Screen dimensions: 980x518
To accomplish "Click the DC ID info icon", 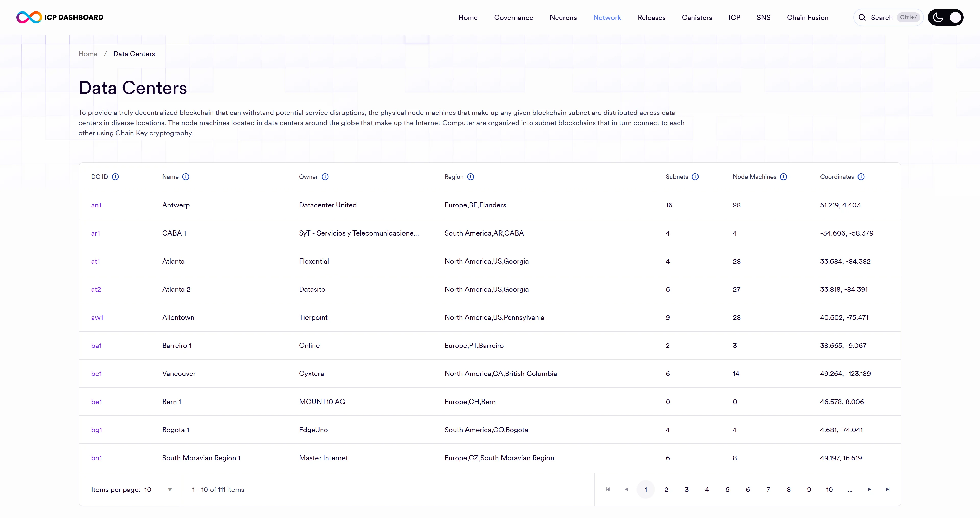I will pyautogui.click(x=115, y=177).
